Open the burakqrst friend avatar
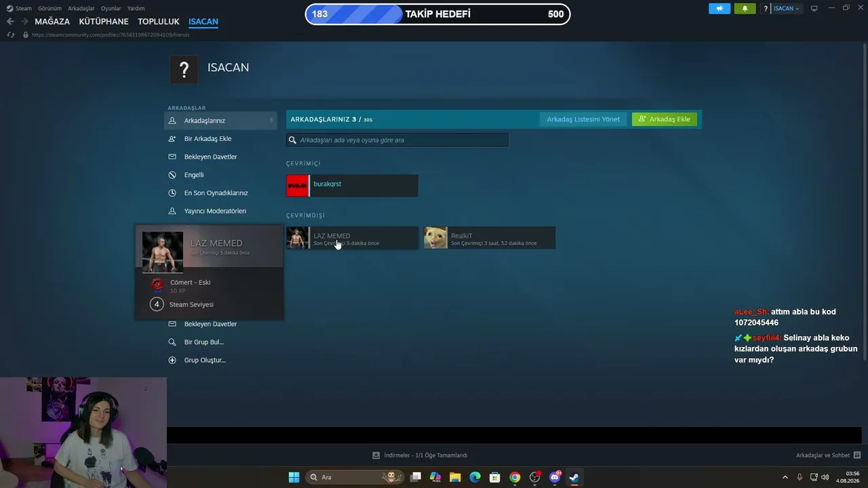This screenshot has height=488, width=868. pos(297,186)
